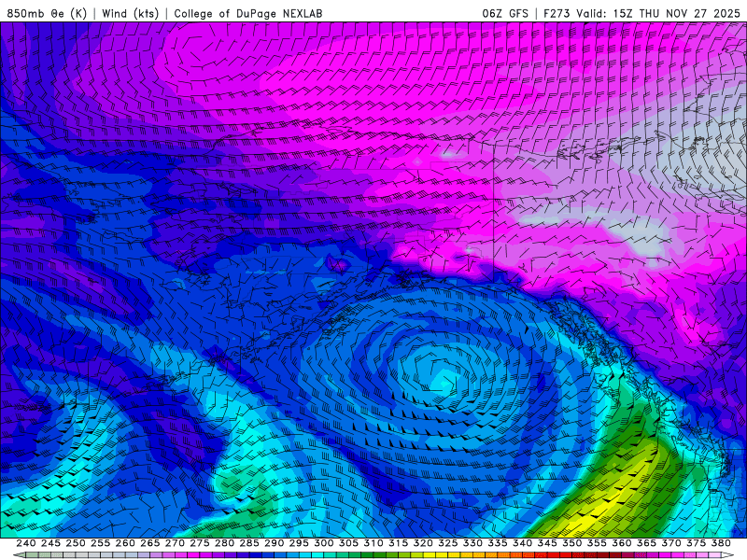The image size is (747, 560).
Task: Click the 270 value on color scale
Action: click(x=175, y=543)
